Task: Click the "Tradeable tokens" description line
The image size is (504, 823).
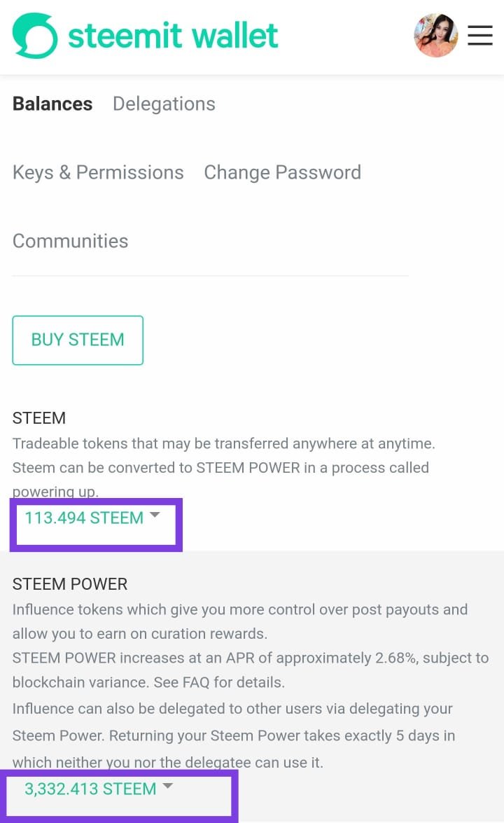Action: click(224, 443)
